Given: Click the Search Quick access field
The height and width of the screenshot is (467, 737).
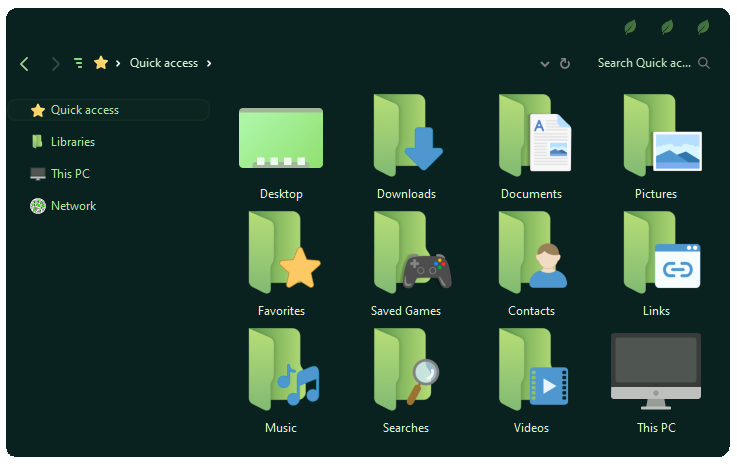Looking at the screenshot, I should pyautogui.click(x=644, y=63).
